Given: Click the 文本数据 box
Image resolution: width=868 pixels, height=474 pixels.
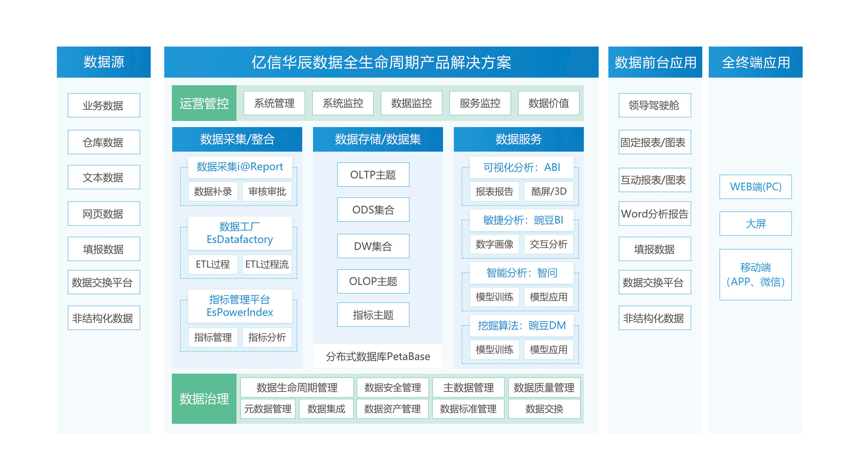Looking at the screenshot, I should point(104,177).
